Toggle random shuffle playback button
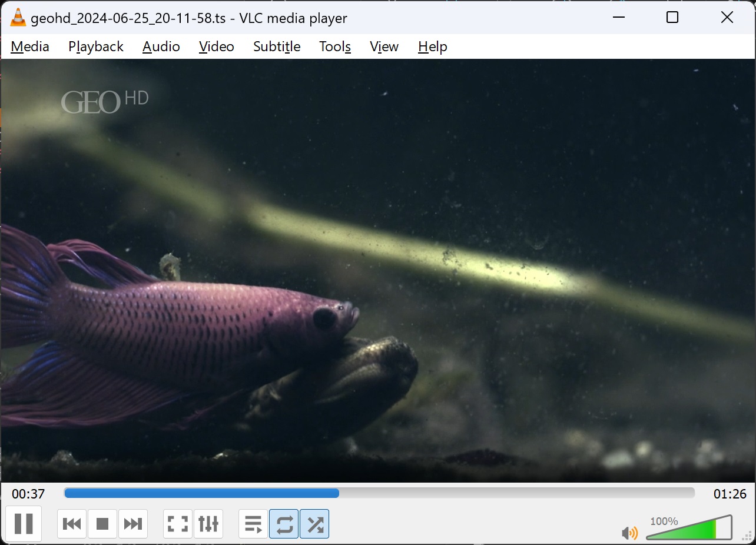The width and height of the screenshot is (756, 545). 314,523
